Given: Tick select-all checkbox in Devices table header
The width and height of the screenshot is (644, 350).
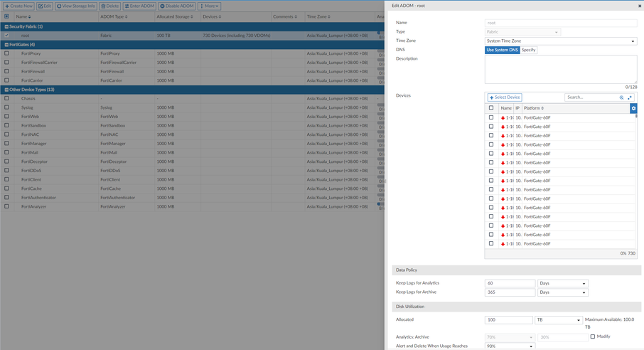Looking at the screenshot, I should click(x=491, y=108).
